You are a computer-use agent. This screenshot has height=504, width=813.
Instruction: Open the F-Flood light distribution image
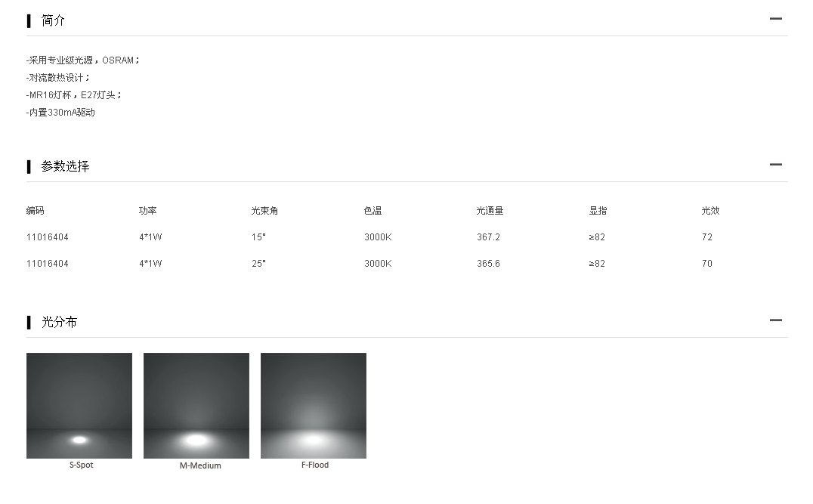click(314, 405)
